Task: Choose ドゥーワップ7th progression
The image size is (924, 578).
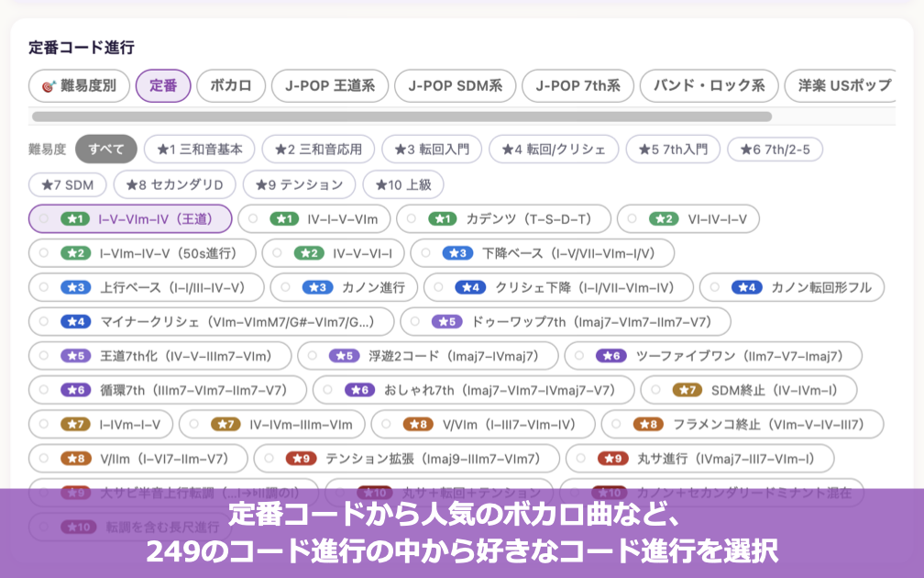Action: (x=566, y=321)
